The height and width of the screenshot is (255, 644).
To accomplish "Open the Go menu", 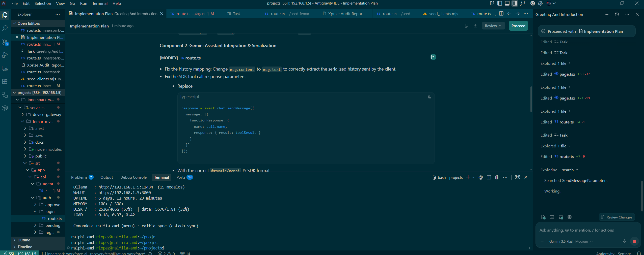I will coord(72,3).
